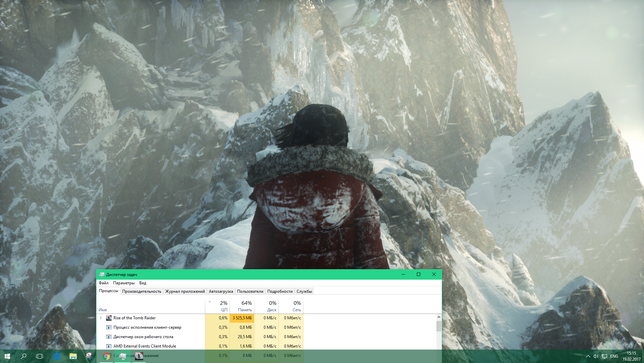Image resolution: width=644 pixels, height=363 pixels.
Task: Show hidden system tray icons
Action: click(x=588, y=356)
